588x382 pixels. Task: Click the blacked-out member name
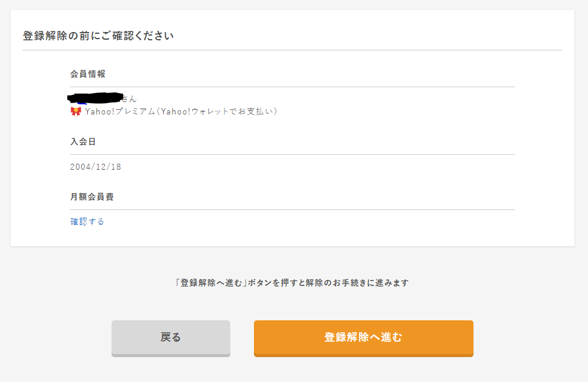(96, 98)
